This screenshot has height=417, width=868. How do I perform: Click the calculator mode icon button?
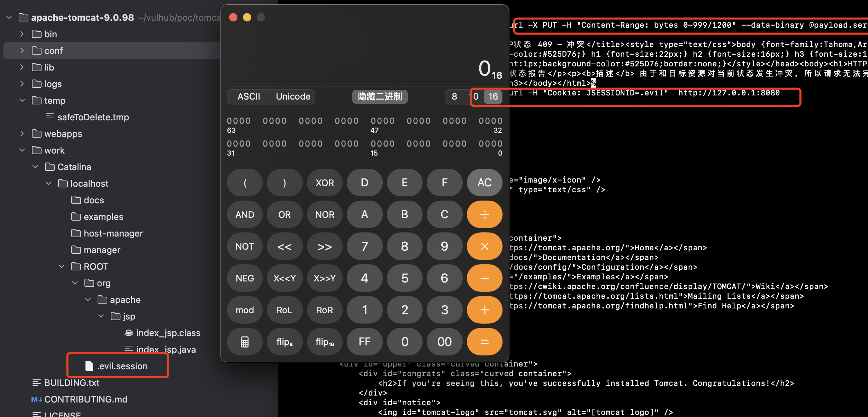245,342
